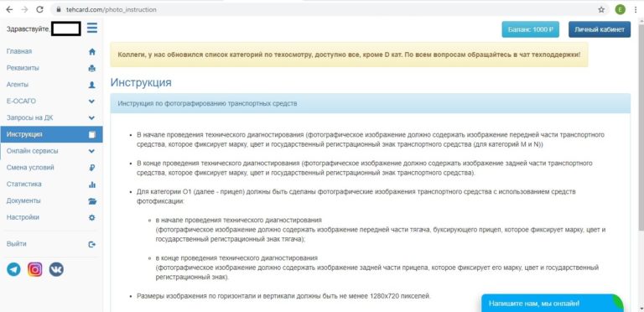The width and height of the screenshot is (644, 312).
Task: Open the Напишите нам, мы онлайн chat
Action: point(553,304)
